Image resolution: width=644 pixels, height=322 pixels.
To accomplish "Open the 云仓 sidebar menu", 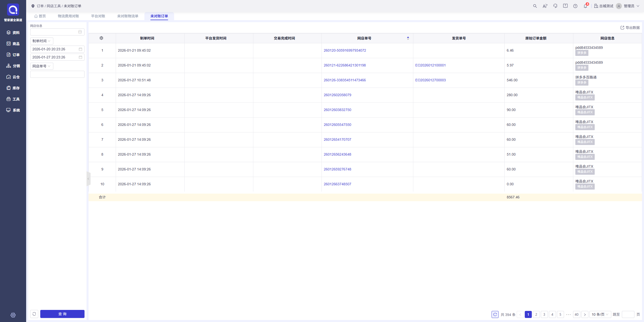I will click(x=13, y=77).
